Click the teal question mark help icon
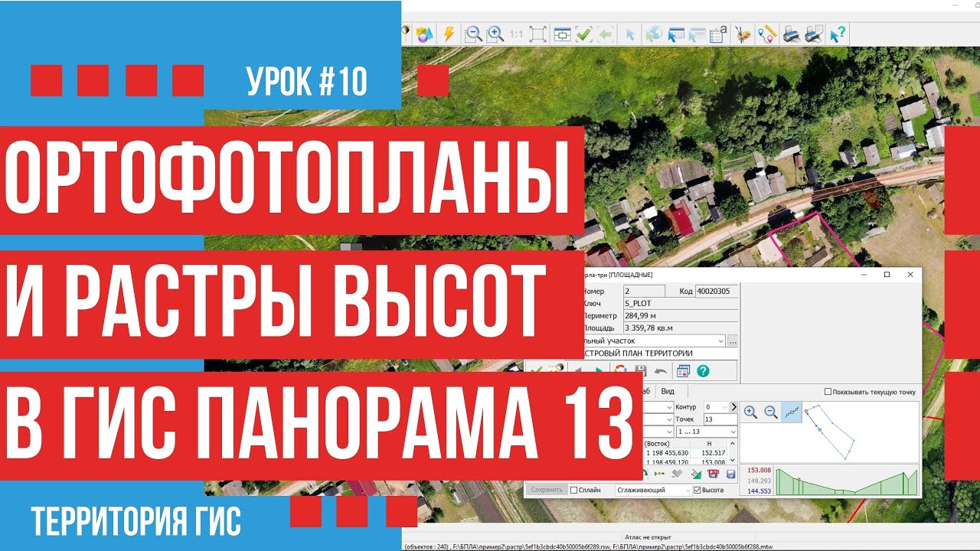Viewport: 980px width, 551px height. click(x=703, y=370)
